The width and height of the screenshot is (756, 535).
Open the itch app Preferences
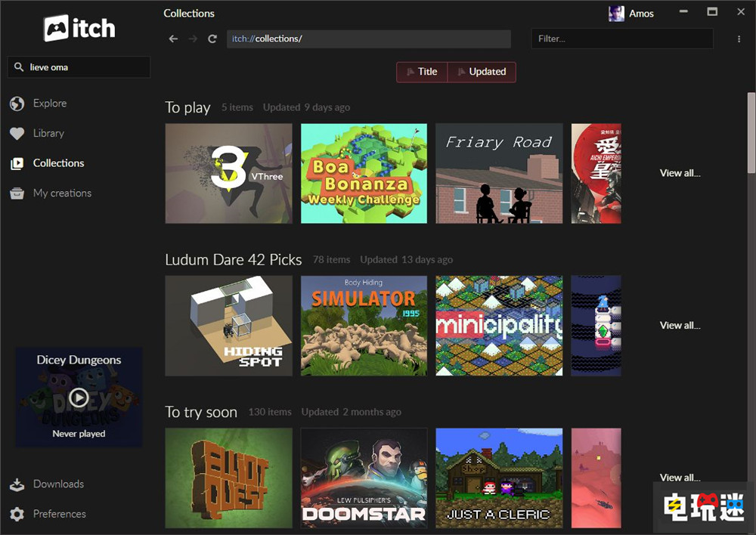coord(58,513)
